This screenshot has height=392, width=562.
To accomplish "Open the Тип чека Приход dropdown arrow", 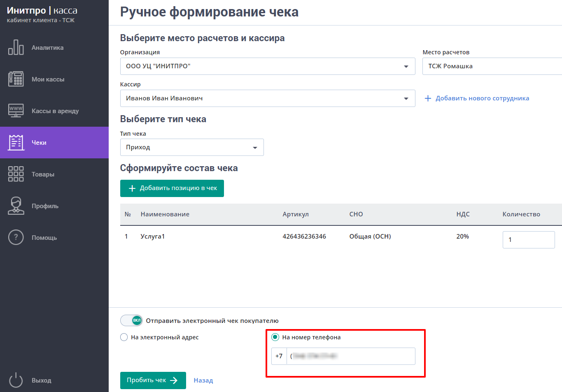I will [255, 148].
